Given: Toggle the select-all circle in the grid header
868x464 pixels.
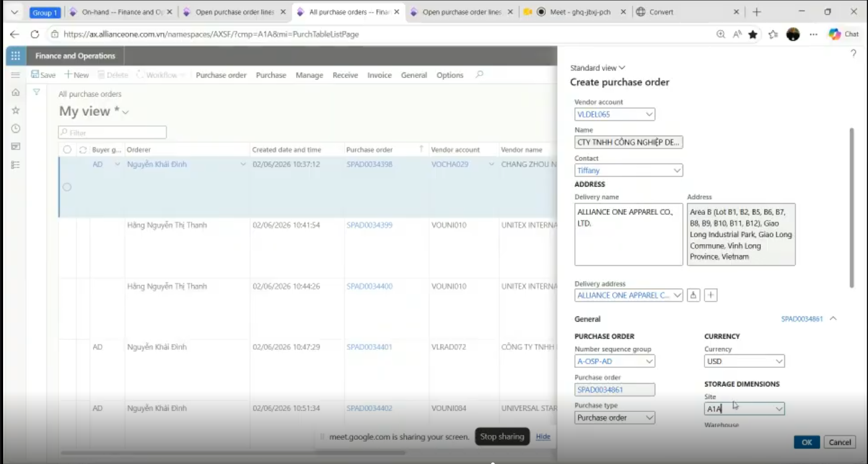Looking at the screenshot, I should tap(68, 150).
